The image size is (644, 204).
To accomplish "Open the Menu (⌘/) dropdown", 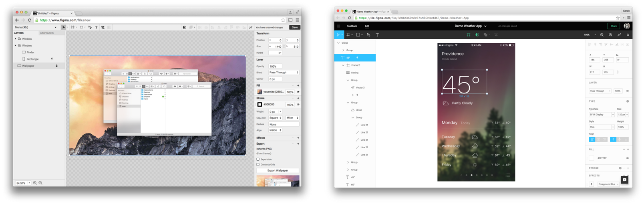I will coord(36,27).
